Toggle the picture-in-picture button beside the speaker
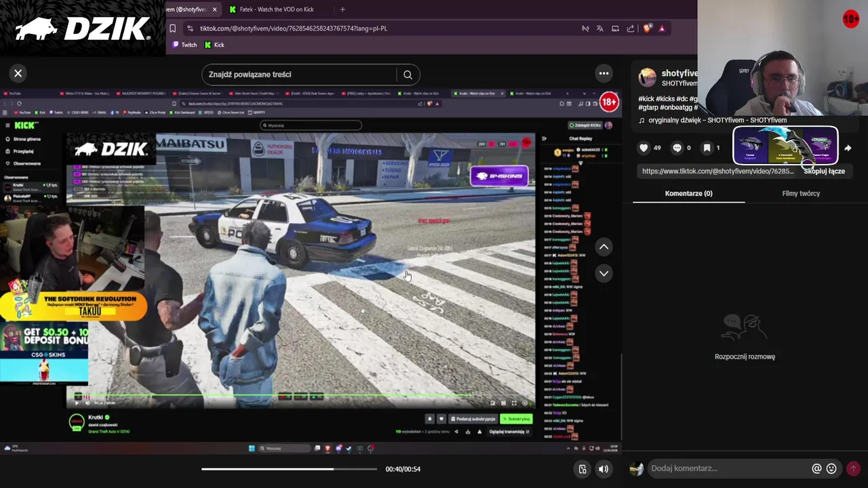Screen dimensions: 868x488 [x=583, y=469]
